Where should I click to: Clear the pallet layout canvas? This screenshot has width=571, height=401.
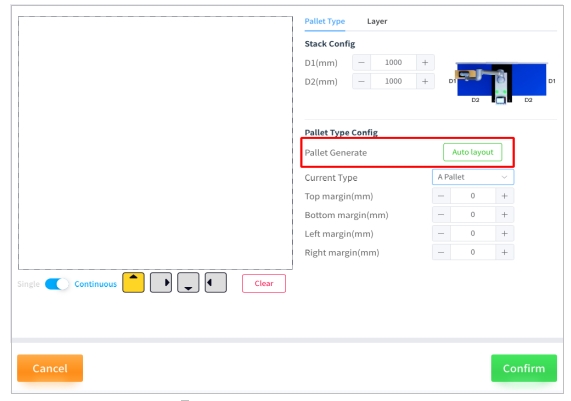coord(264,283)
